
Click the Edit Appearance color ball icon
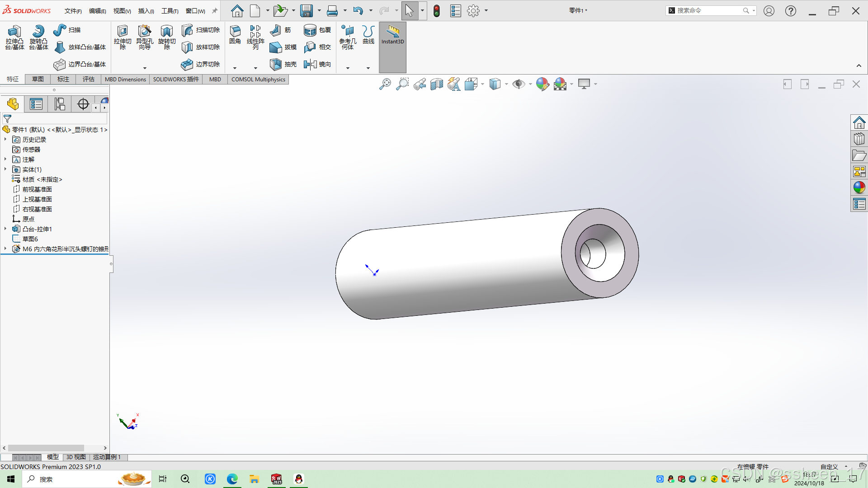coord(542,84)
